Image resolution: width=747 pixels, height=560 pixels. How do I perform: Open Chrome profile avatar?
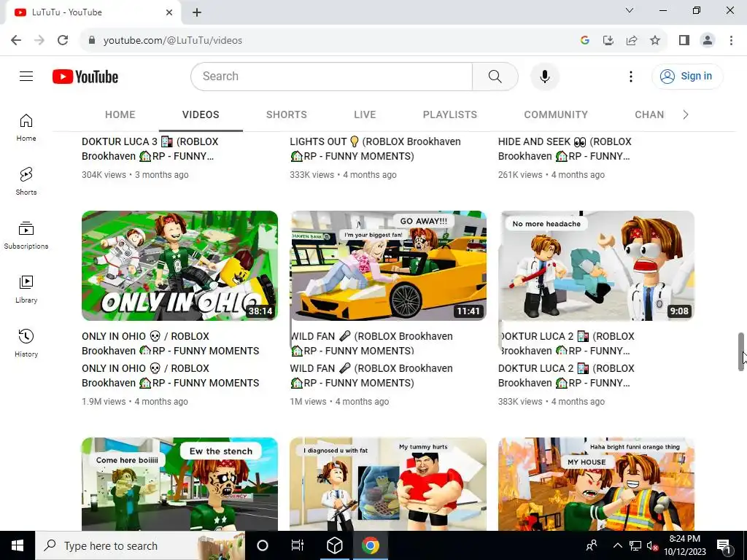point(708,40)
